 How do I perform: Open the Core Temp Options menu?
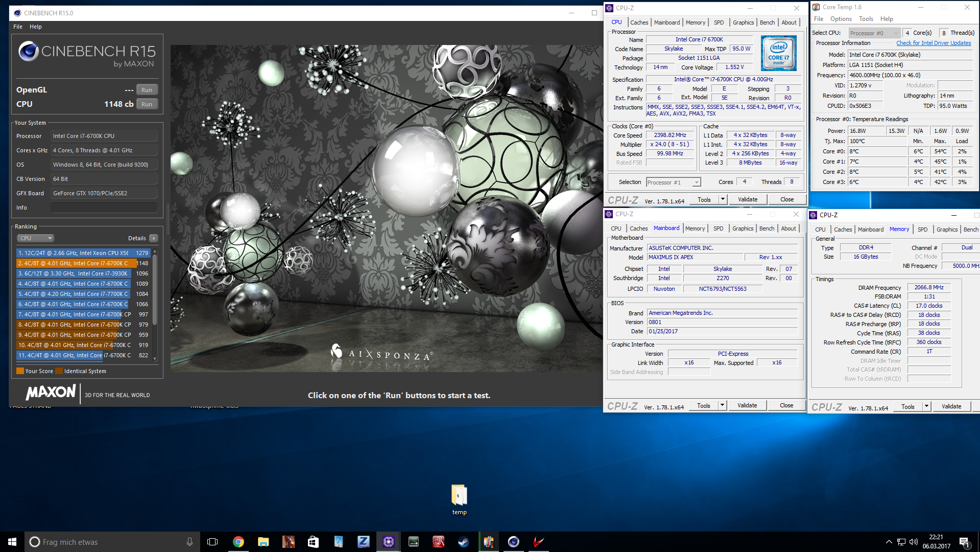pos(841,19)
